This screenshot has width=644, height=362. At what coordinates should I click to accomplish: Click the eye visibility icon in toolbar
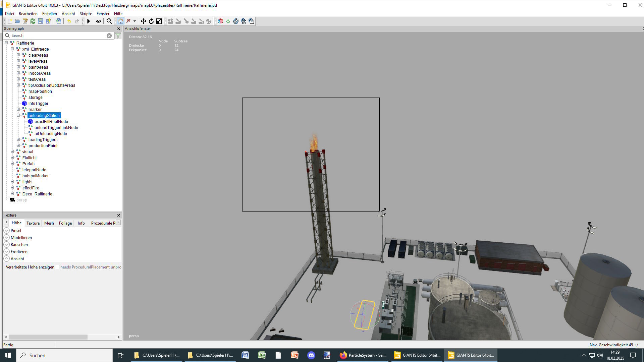[99, 21]
